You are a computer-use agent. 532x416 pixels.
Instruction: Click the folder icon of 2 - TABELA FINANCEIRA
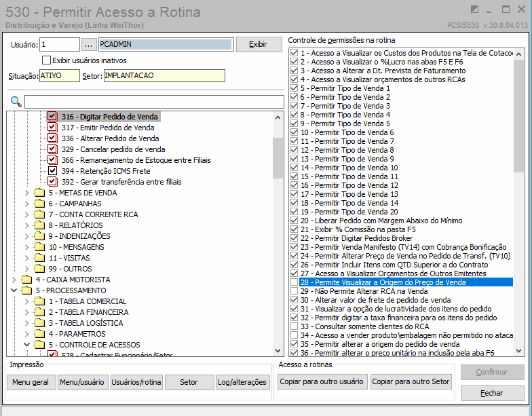39,312
